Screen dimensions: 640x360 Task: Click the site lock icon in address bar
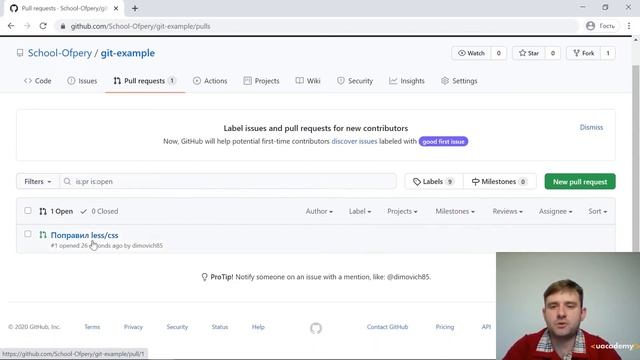pyautogui.click(x=62, y=26)
